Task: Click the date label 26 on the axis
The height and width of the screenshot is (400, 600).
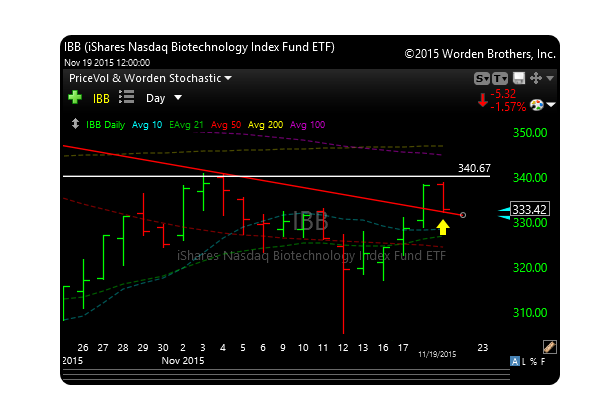Action: point(83,348)
